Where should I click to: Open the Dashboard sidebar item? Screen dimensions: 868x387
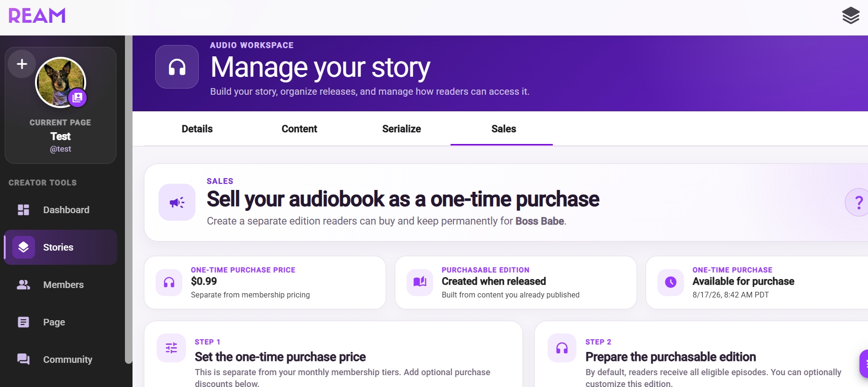click(61, 210)
